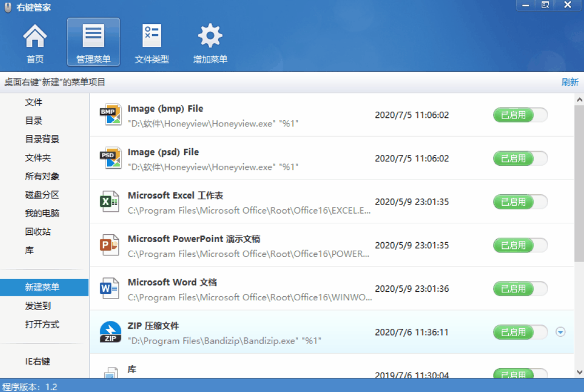This screenshot has width=584, height=392.
Task: Open the 首页 home page
Action: 35,42
